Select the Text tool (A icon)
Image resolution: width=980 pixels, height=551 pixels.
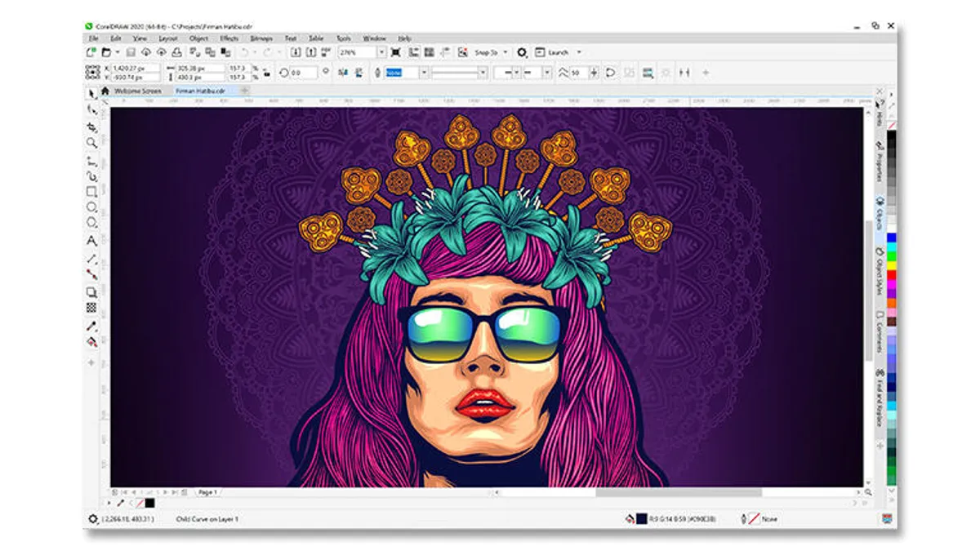click(x=91, y=241)
